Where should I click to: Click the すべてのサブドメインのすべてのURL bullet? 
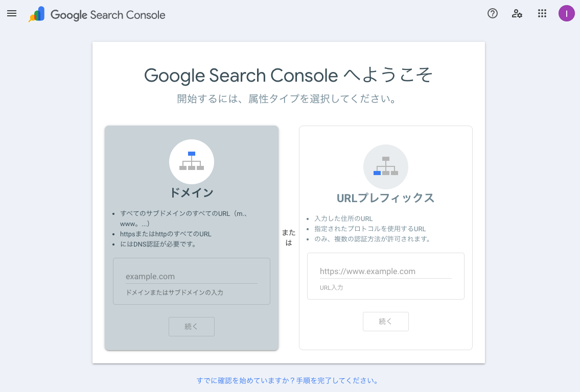coord(184,218)
